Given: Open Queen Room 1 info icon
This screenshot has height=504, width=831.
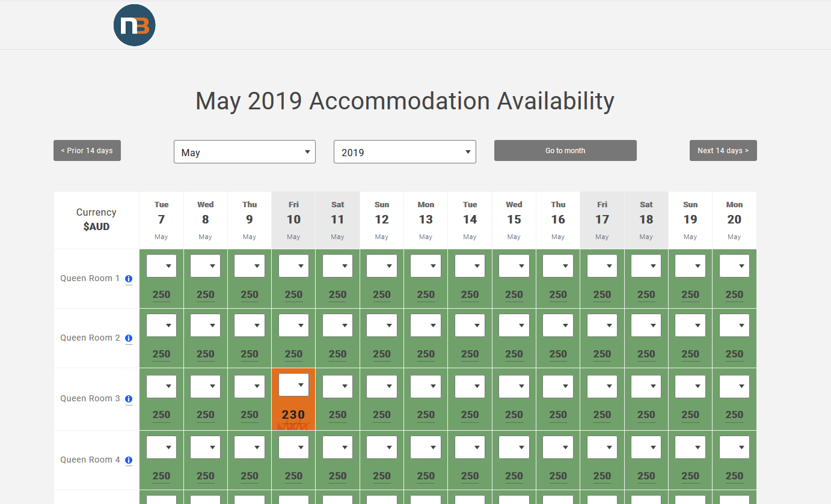Looking at the screenshot, I should tap(129, 279).
